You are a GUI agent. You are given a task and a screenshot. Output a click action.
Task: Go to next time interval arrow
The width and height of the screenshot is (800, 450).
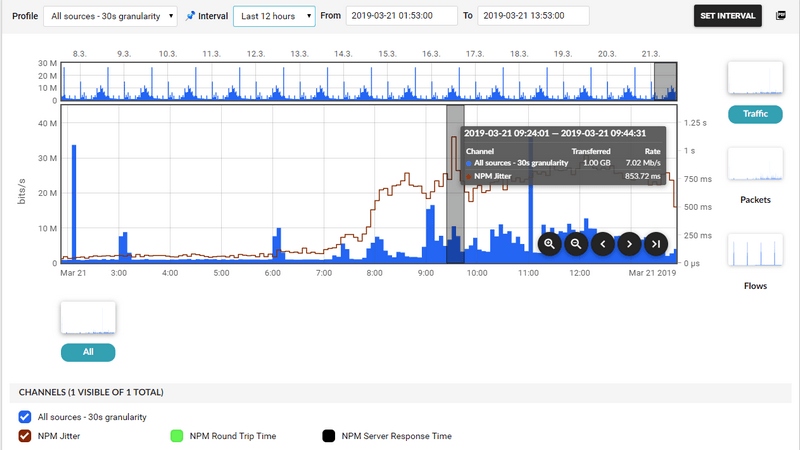[x=629, y=243]
